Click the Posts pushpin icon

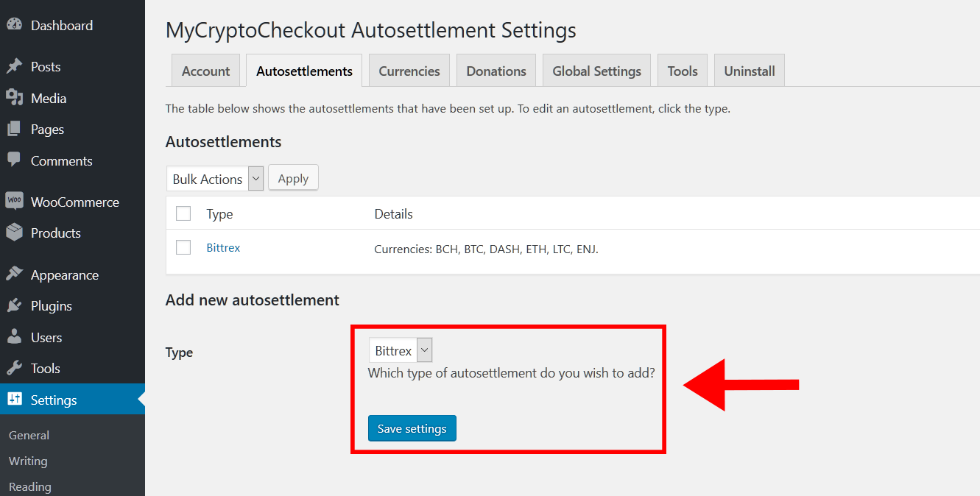point(14,66)
